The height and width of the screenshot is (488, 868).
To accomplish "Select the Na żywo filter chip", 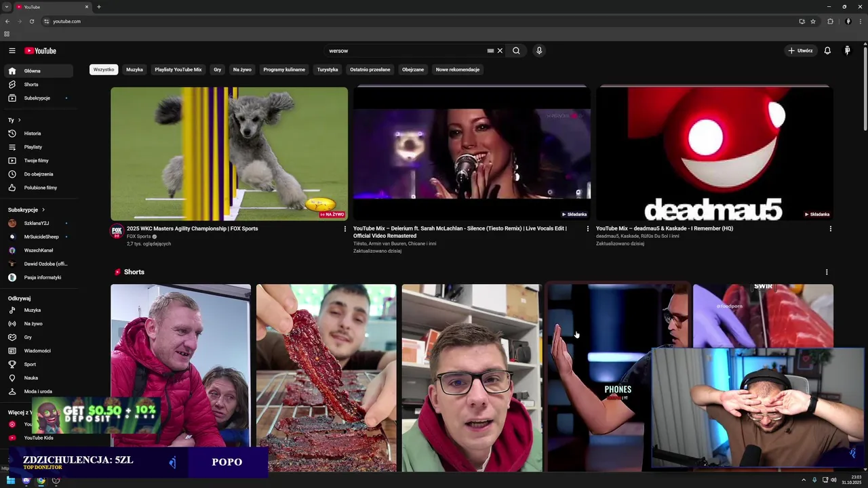I will (x=242, y=69).
